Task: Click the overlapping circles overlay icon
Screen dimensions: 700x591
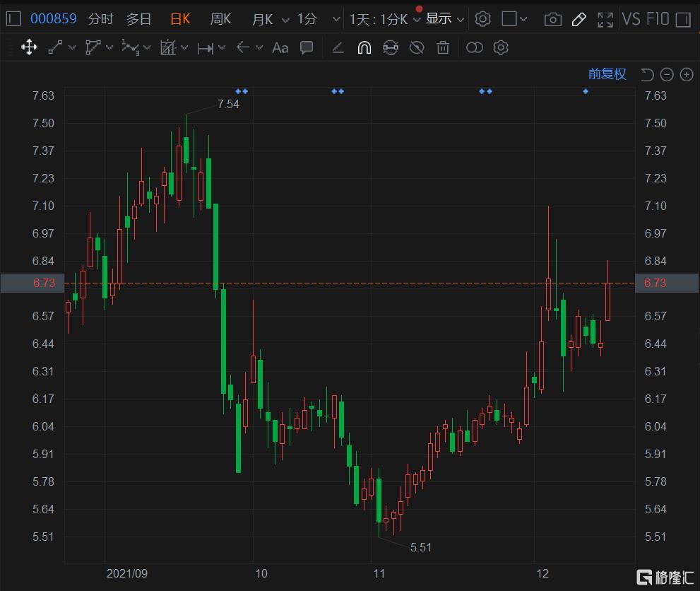Action: point(475,47)
